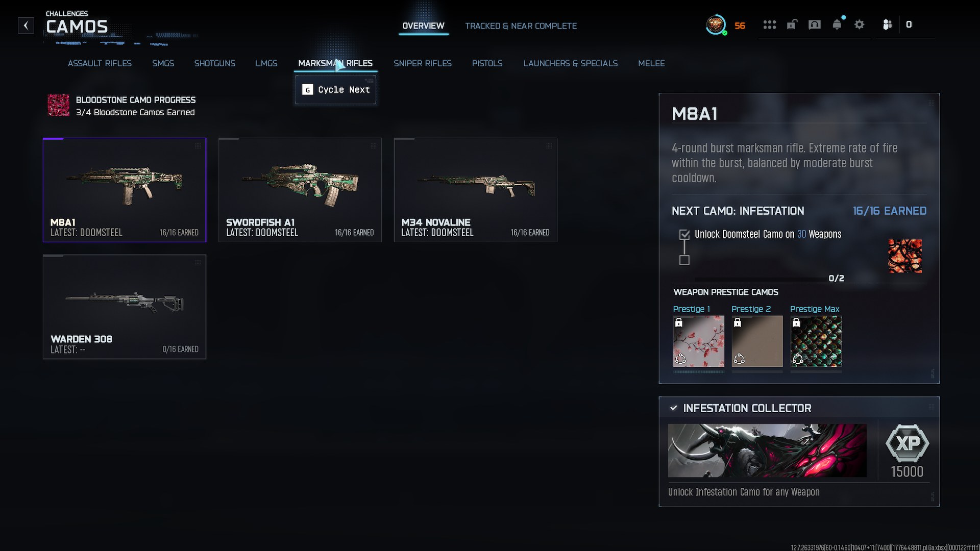Click the Cycle Next button
This screenshot has height=551, width=980.
336,90
